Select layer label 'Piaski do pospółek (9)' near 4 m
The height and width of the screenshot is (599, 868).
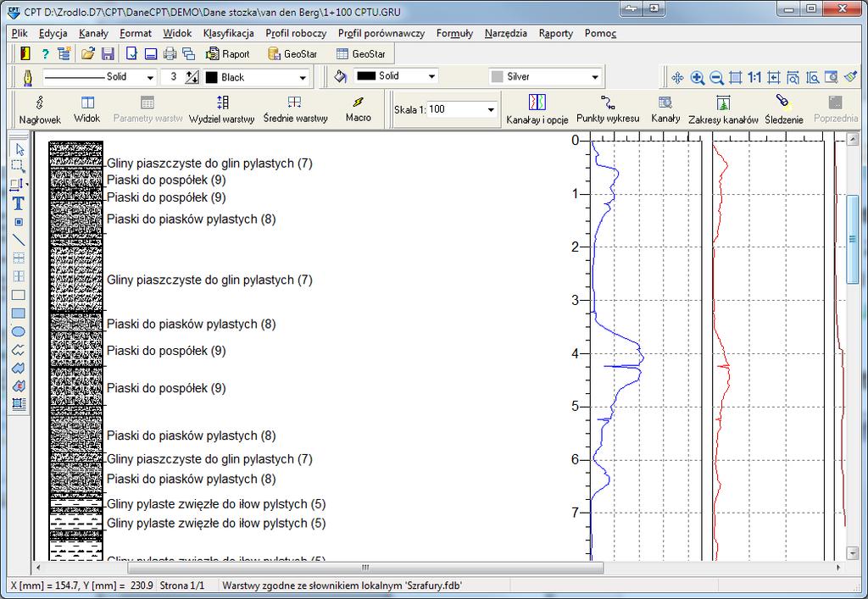point(166,351)
